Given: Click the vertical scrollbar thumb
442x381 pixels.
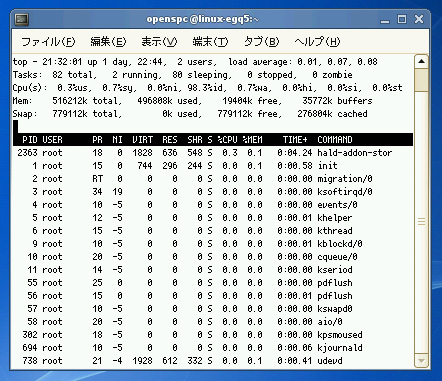Looking at the screenshot, I should (x=421, y=80).
